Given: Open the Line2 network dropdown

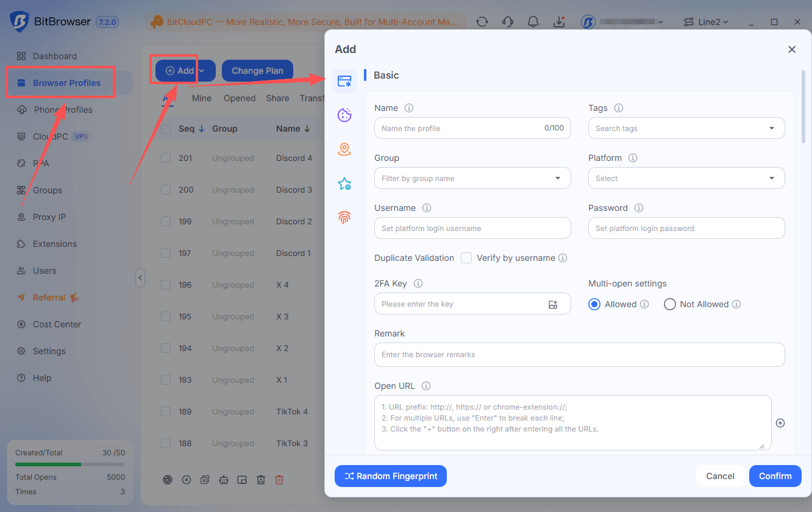Looking at the screenshot, I should (706, 22).
